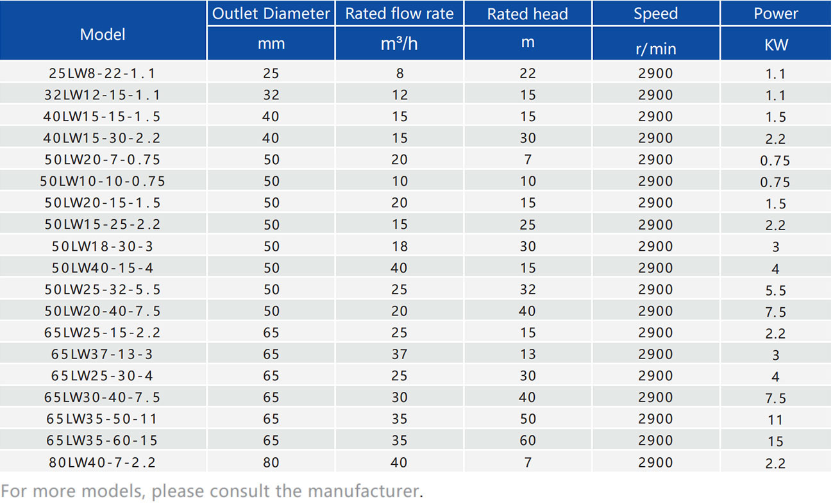Select model 25LW8-22-1.1 cell

(x=103, y=73)
